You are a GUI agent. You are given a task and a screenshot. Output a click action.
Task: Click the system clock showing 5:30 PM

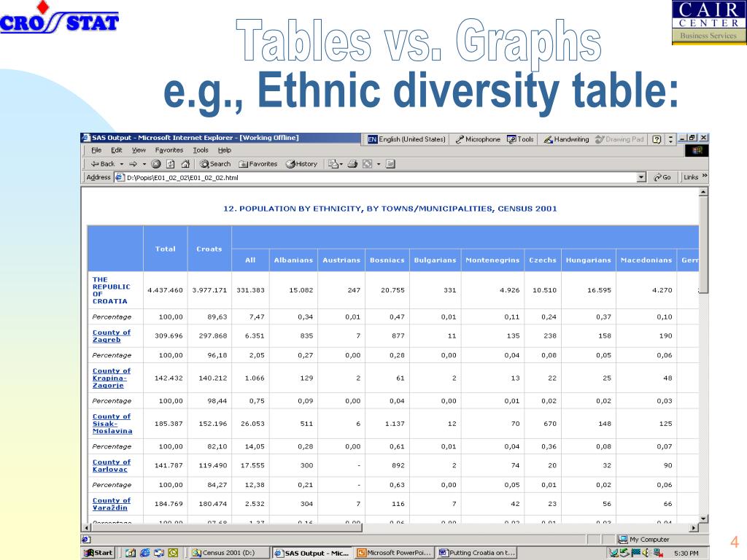pos(686,553)
